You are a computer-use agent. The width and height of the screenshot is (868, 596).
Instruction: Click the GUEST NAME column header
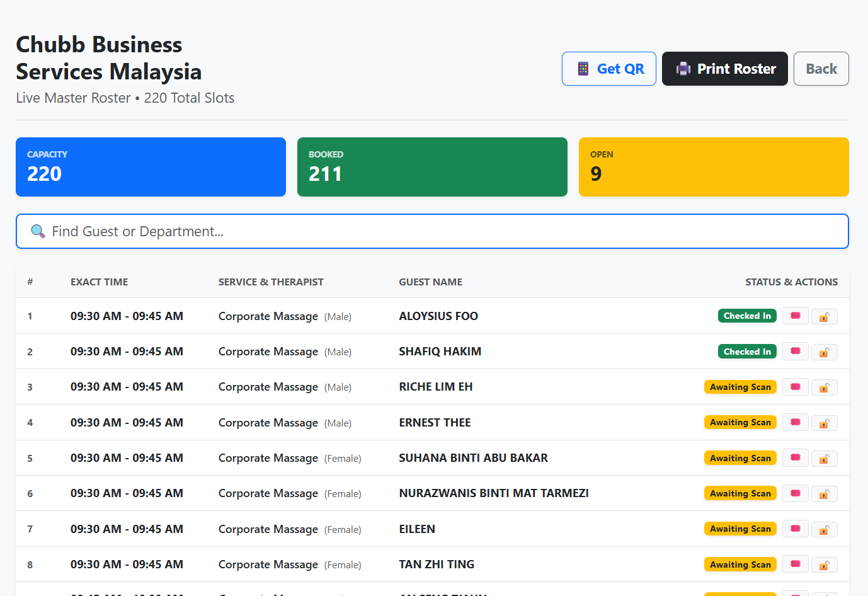[x=431, y=282]
